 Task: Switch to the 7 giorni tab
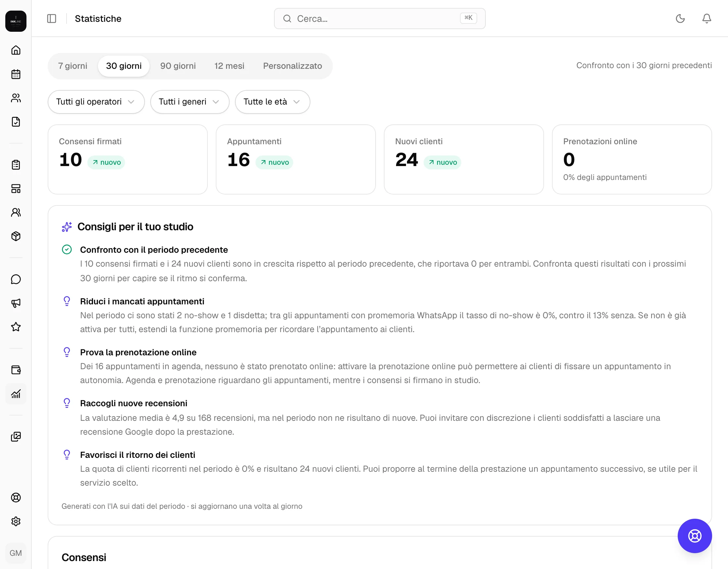[x=73, y=66]
